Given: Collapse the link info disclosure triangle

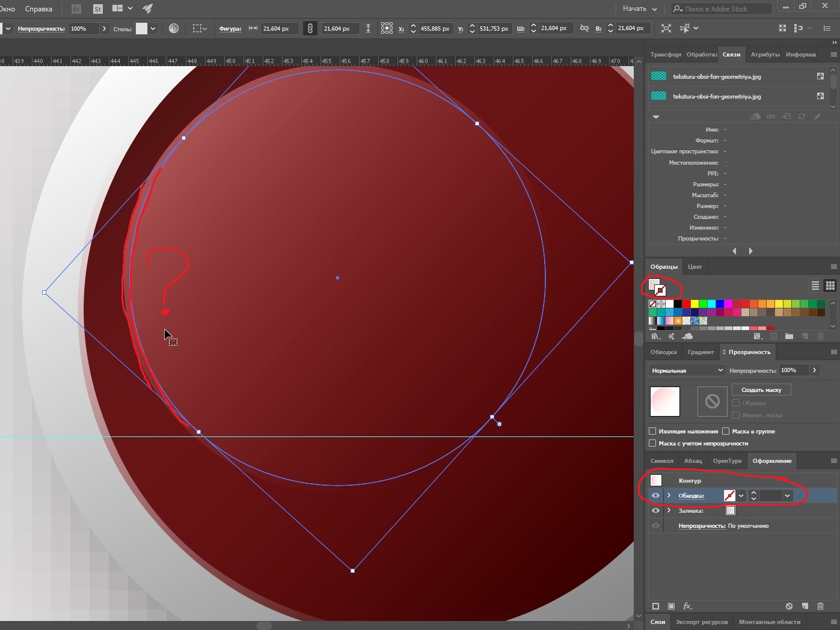Looking at the screenshot, I should (x=656, y=117).
